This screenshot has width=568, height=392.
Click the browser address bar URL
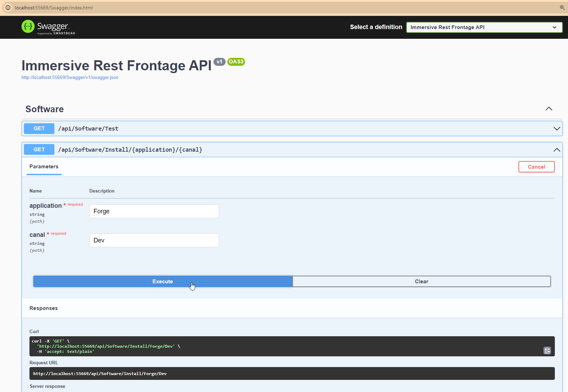54,8
